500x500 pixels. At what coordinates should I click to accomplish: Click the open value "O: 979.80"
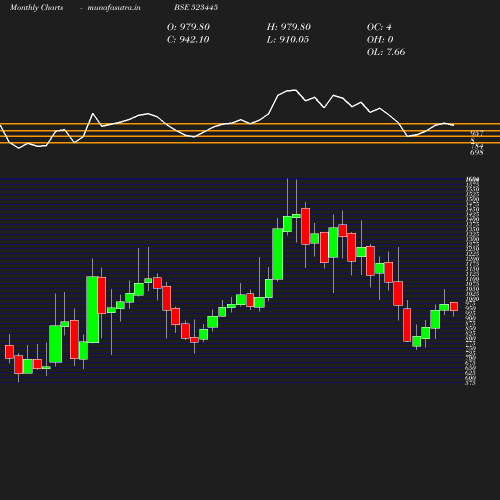click(x=188, y=27)
